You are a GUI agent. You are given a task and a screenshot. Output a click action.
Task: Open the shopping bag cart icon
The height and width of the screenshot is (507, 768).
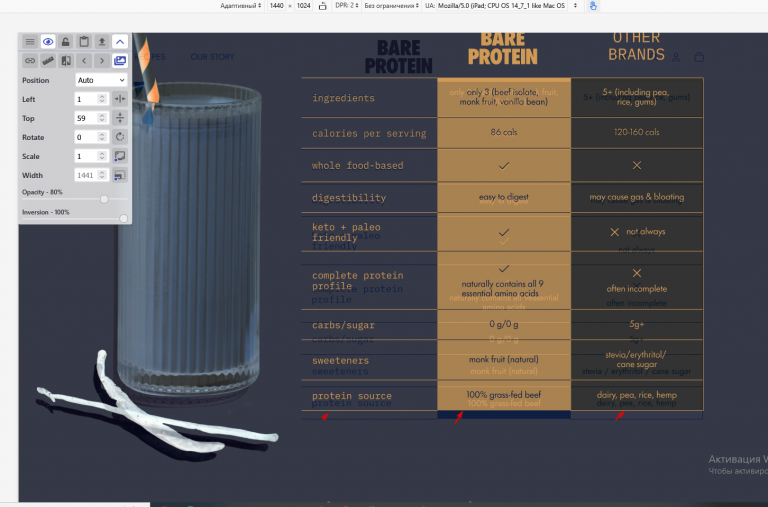699,57
